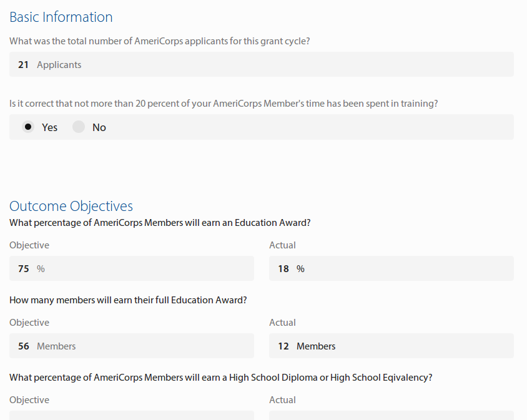Click the High School Diploma Objective field
The height and width of the screenshot is (420, 527).
(x=131, y=415)
